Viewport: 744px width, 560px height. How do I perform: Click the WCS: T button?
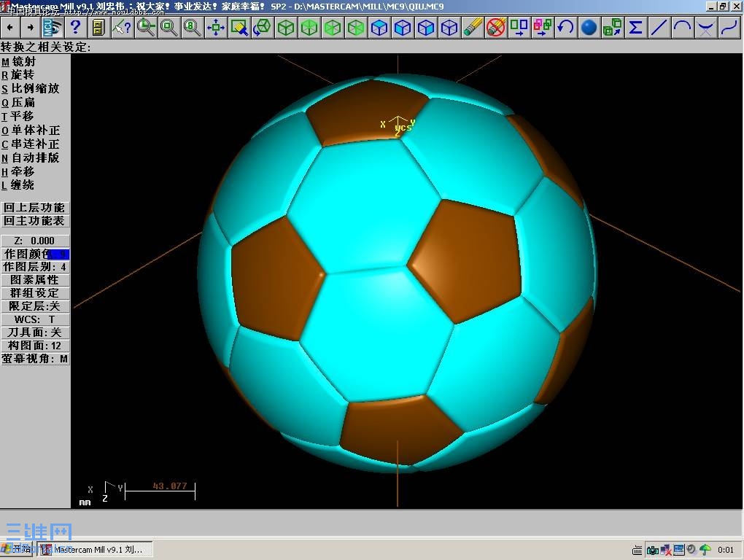click(x=35, y=319)
